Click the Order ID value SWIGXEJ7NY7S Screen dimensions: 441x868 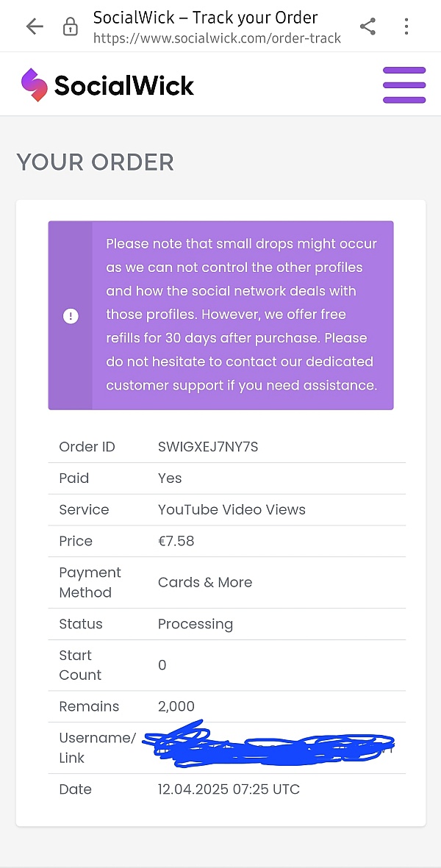tap(208, 447)
